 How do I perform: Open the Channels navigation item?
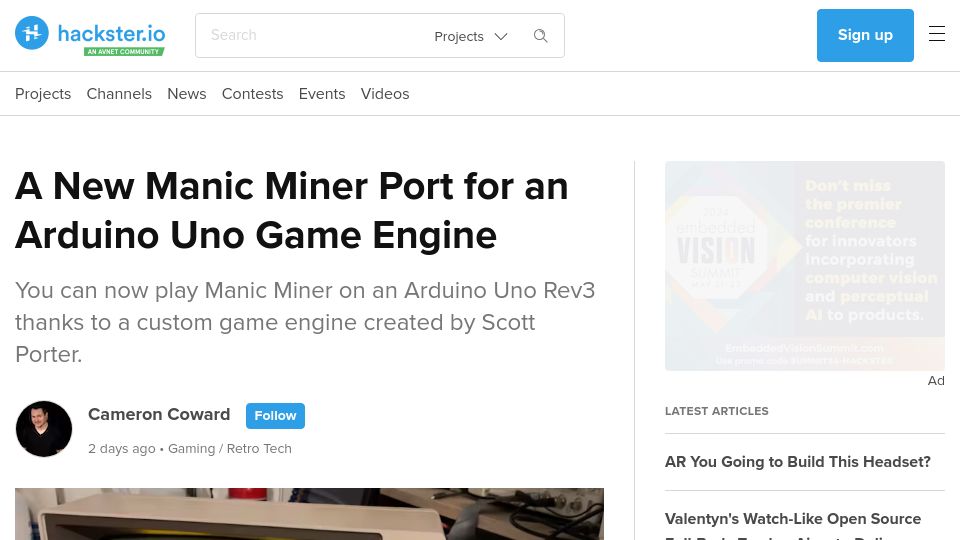pyautogui.click(x=119, y=94)
